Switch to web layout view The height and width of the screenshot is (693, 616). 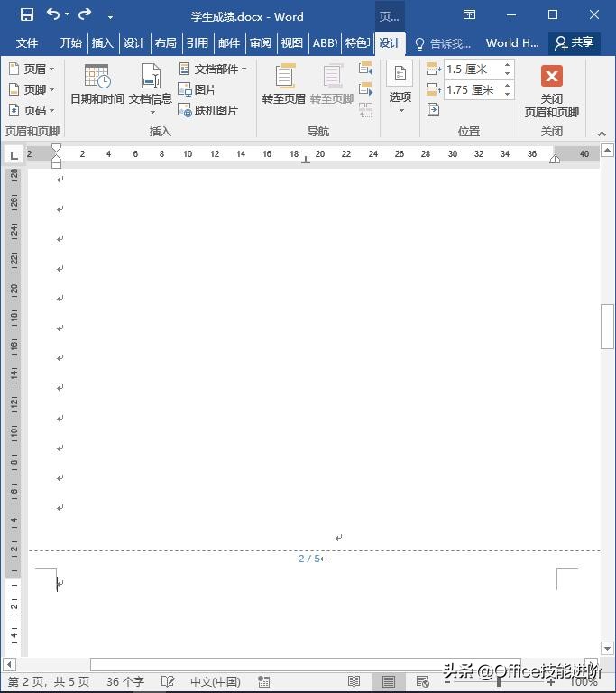coord(422,682)
